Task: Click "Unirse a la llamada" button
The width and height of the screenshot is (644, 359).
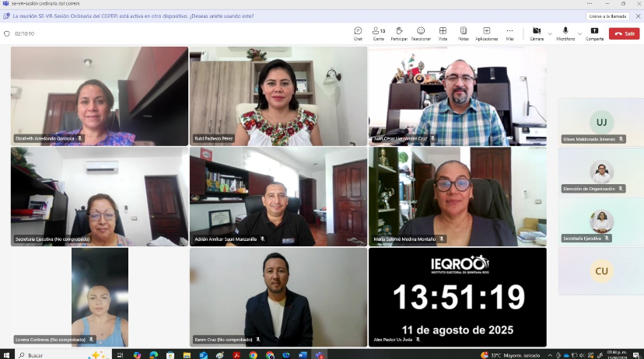Action: click(x=607, y=16)
